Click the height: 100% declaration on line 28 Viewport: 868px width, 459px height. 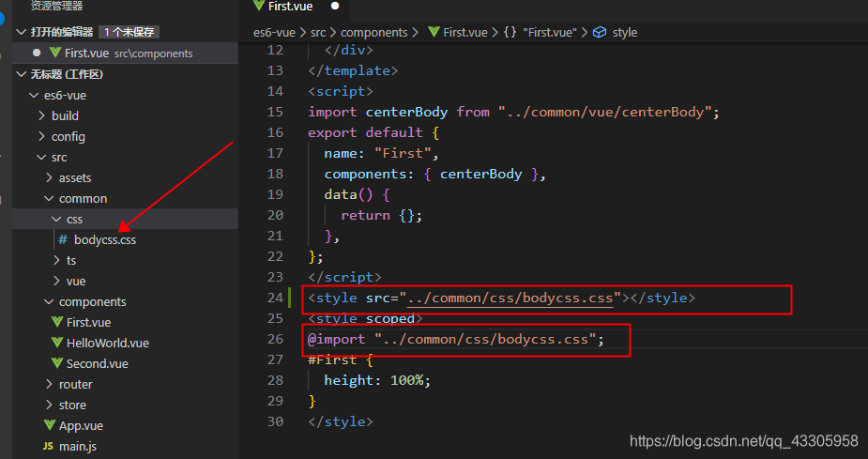pyautogui.click(x=377, y=380)
